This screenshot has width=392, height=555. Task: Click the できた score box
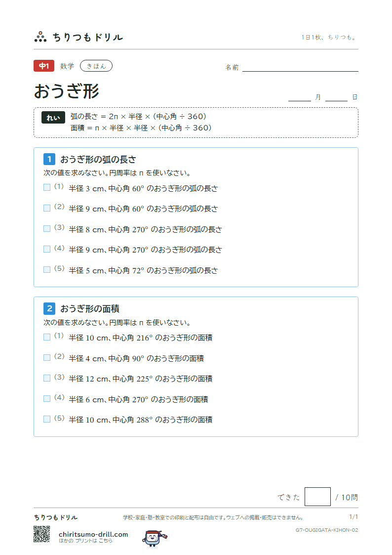click(x=317, y=497)
